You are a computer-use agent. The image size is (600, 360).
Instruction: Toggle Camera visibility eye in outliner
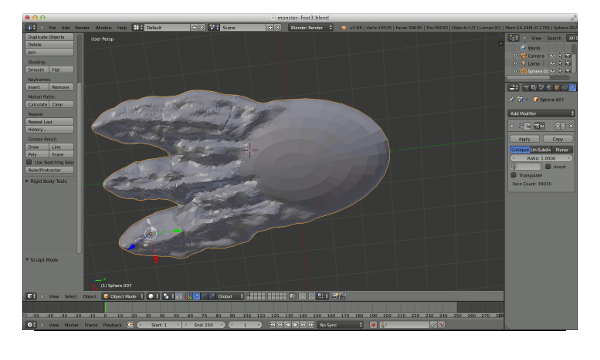(x=553, y=56)
